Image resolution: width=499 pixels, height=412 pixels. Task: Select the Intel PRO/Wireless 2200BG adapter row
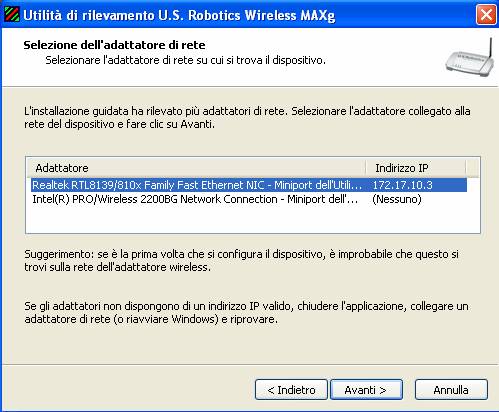click(249, 199)
